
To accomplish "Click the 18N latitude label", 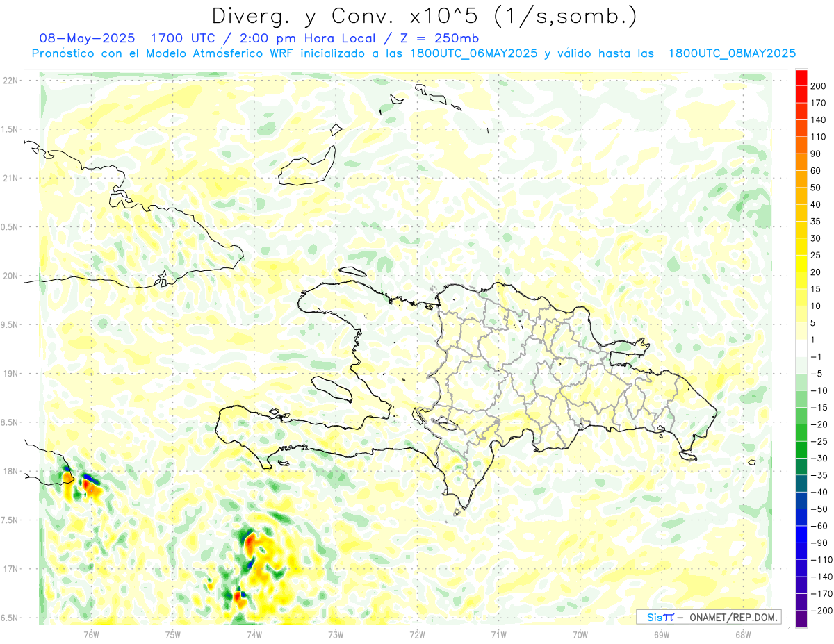I will coord(10,471).
